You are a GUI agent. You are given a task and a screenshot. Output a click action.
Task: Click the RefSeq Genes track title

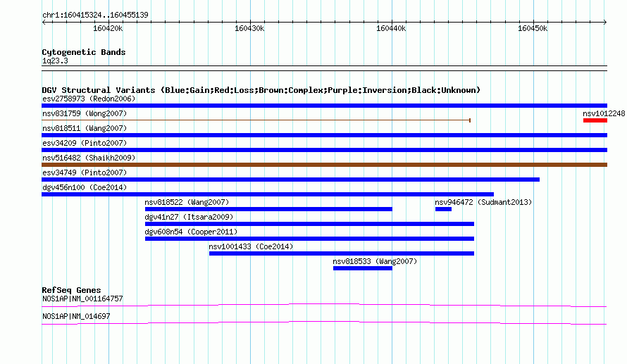[x=71, y=290]
